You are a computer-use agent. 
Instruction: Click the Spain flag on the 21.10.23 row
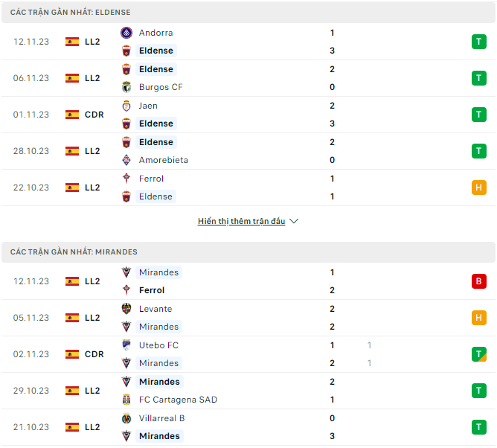pos(72,427)
